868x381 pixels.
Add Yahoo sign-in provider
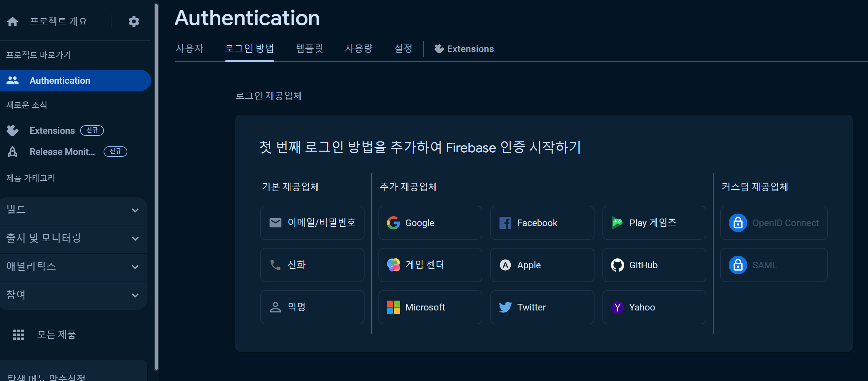pos(654,307)
